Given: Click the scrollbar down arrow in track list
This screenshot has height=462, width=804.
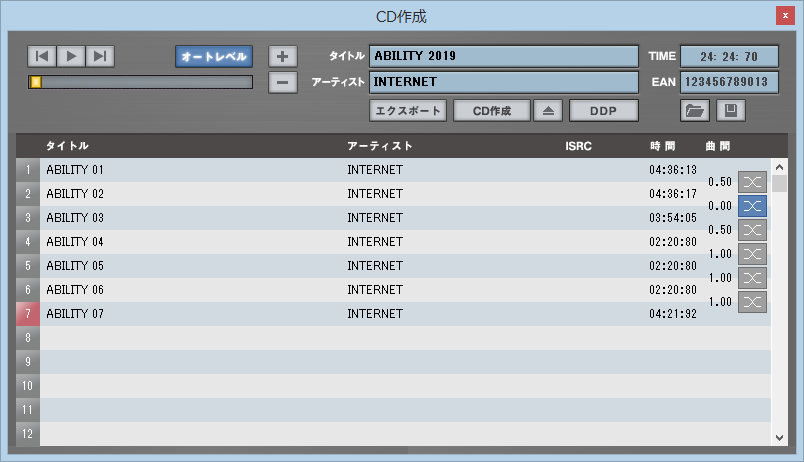Looking at the screenshot, I should pyautogui.click(x=780, y=437).
